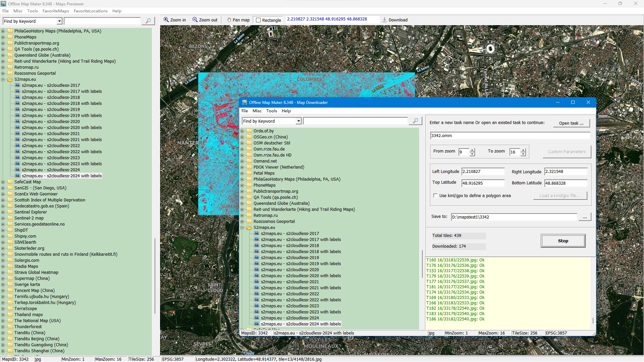Image resolution: width=644 pixels, height=362 pixels.
Task: Click the Save to path input field
Action: (514, 217)
